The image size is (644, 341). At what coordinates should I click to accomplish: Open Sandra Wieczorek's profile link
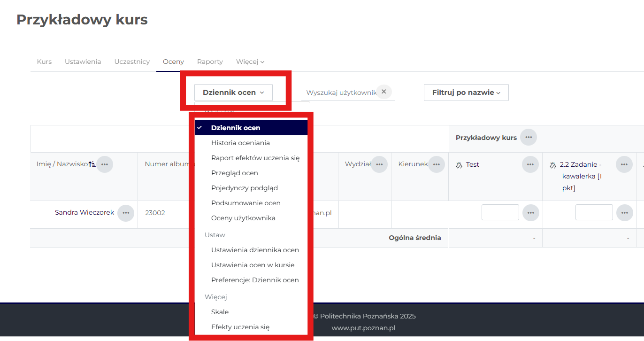[84, 212]
